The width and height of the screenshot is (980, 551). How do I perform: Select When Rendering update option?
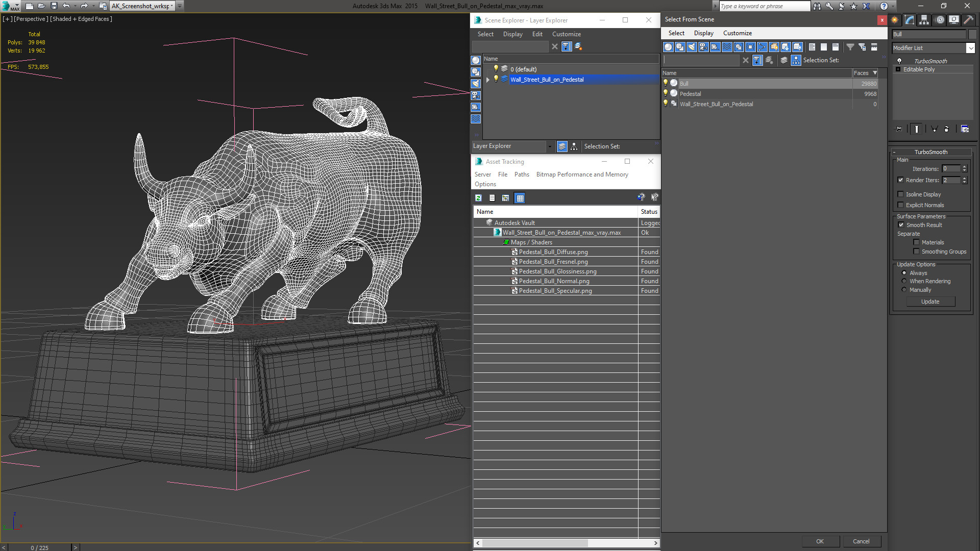point(904,281)
